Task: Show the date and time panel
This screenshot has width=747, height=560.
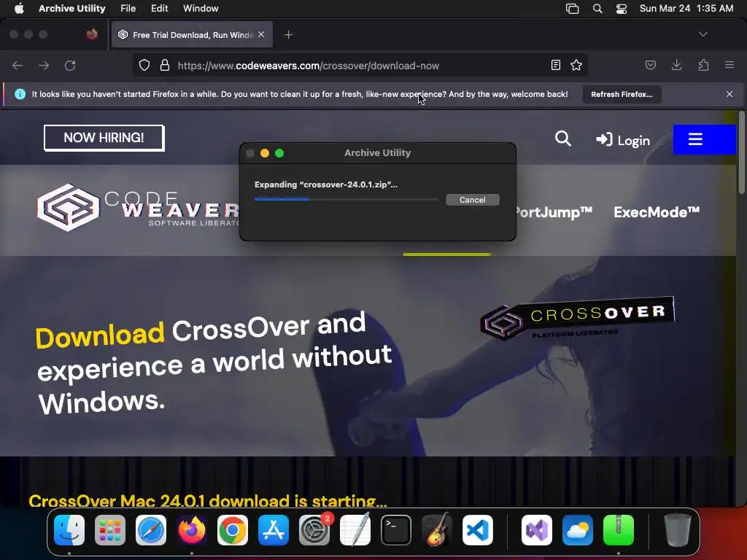Action: (x=686, y=8)
